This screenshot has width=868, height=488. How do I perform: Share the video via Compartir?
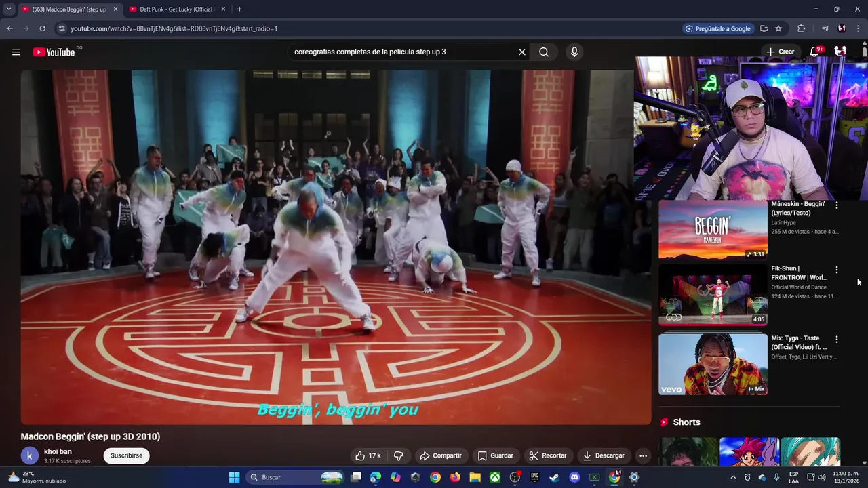pos(441,455)
